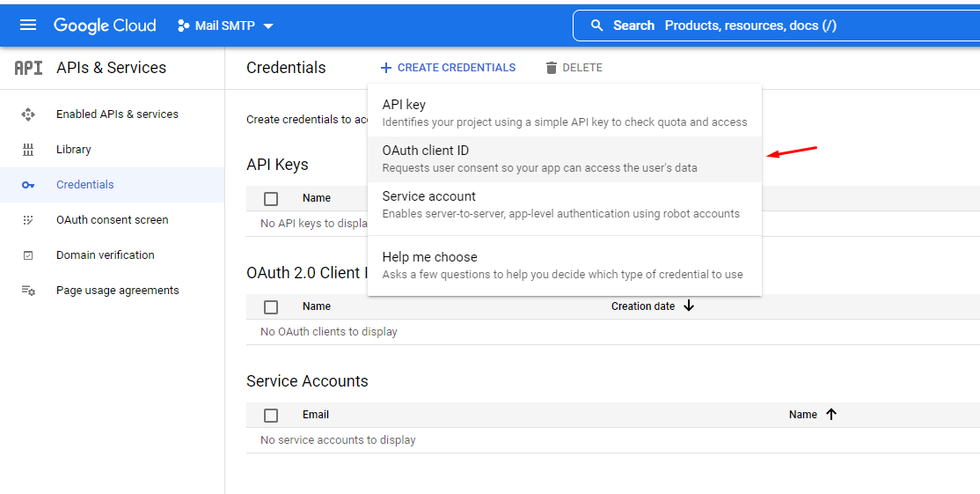Click 'No service accounts to display' text
The image size is (980, 494).
tap(338, 439)
